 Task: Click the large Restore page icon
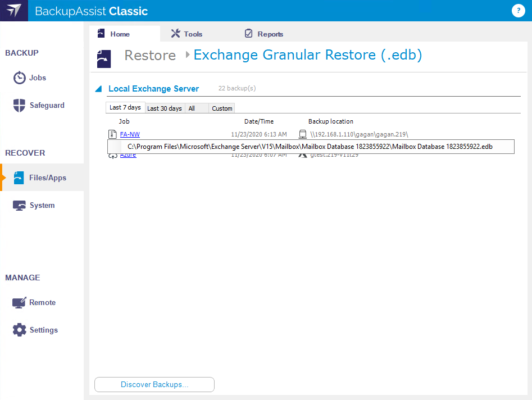pos(104,59)
